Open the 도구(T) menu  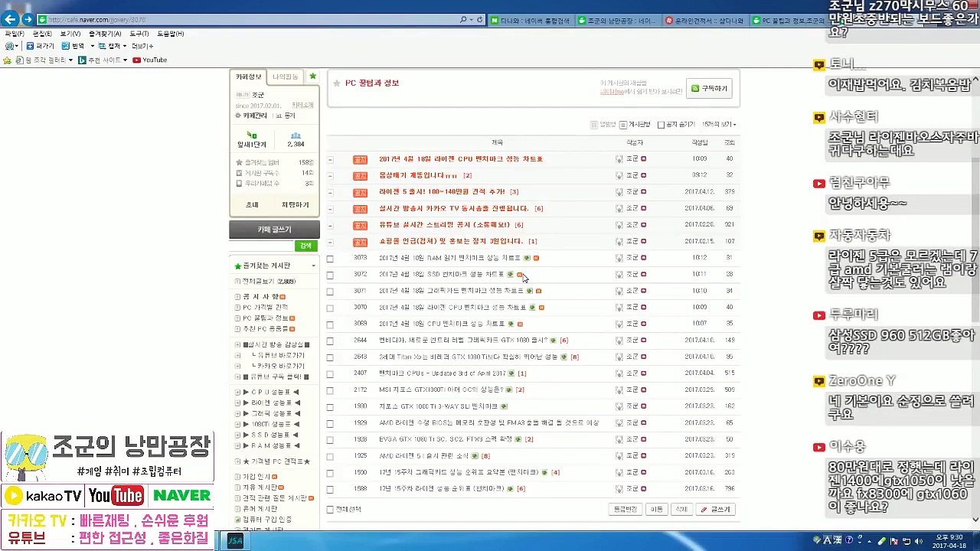click(139, 34)
